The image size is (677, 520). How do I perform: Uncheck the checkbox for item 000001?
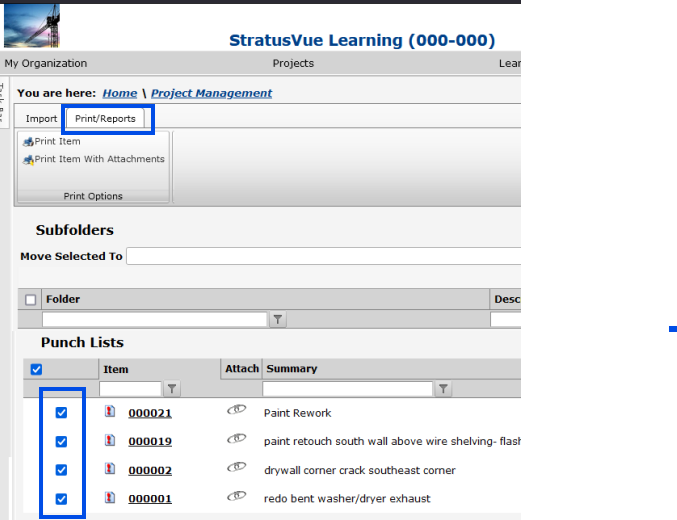click(x=61, y=499)
